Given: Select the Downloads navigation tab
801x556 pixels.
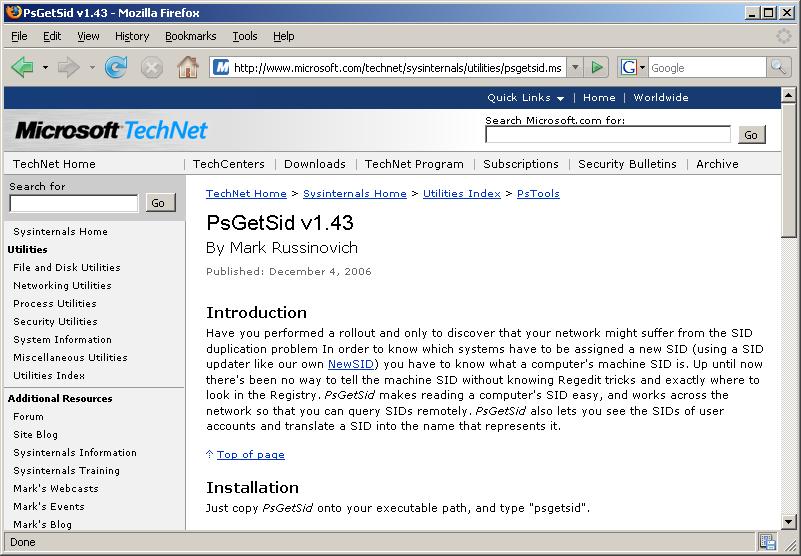Looking at the screenshot, I should [315, 164].
